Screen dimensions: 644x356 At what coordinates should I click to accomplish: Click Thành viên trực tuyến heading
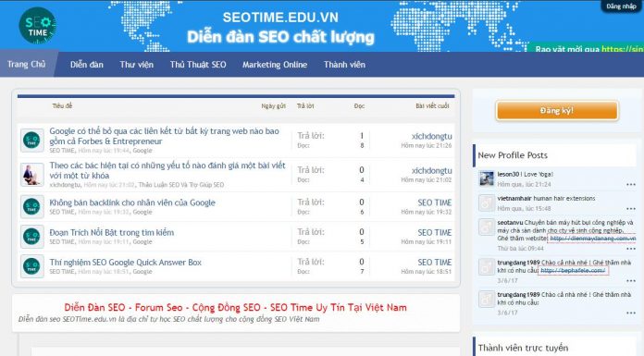coord(524,349)
